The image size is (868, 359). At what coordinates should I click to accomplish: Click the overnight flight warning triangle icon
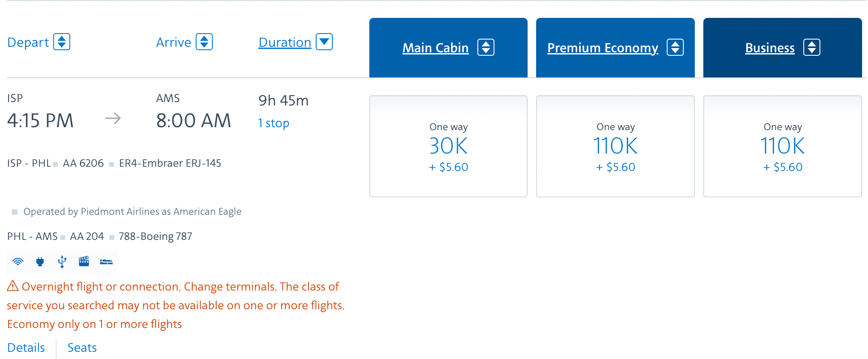point(12,286)
